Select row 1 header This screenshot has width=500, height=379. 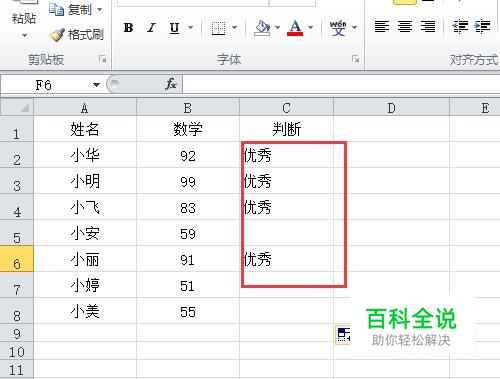(x=17, y=129)
